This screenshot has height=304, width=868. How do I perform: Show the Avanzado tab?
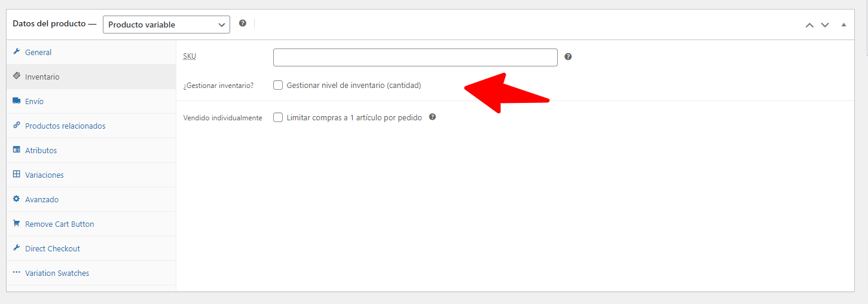91,199
